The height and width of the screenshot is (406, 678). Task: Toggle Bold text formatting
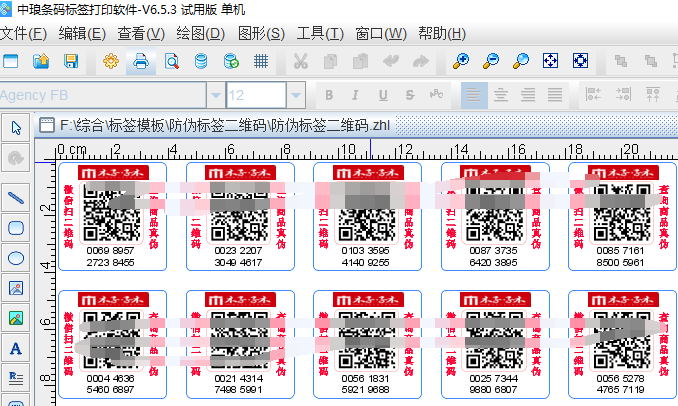[x=327, y=96]
